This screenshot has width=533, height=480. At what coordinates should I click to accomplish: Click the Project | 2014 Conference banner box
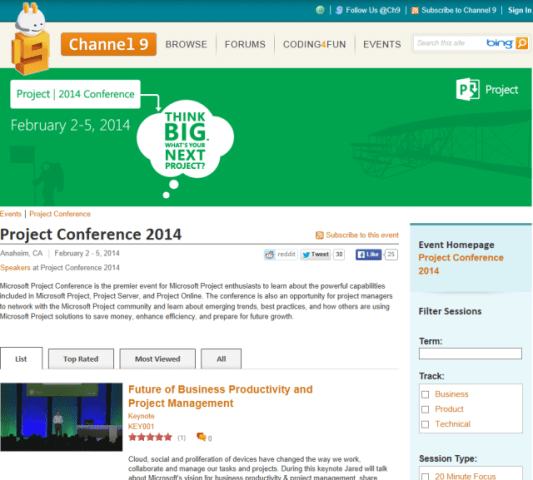click(75, 94)
